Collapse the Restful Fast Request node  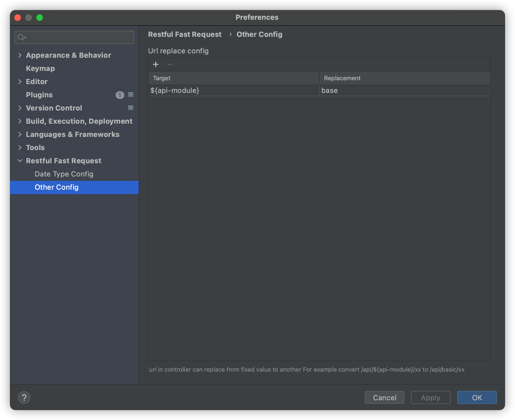pyautogui.click(x=20, y=161)
